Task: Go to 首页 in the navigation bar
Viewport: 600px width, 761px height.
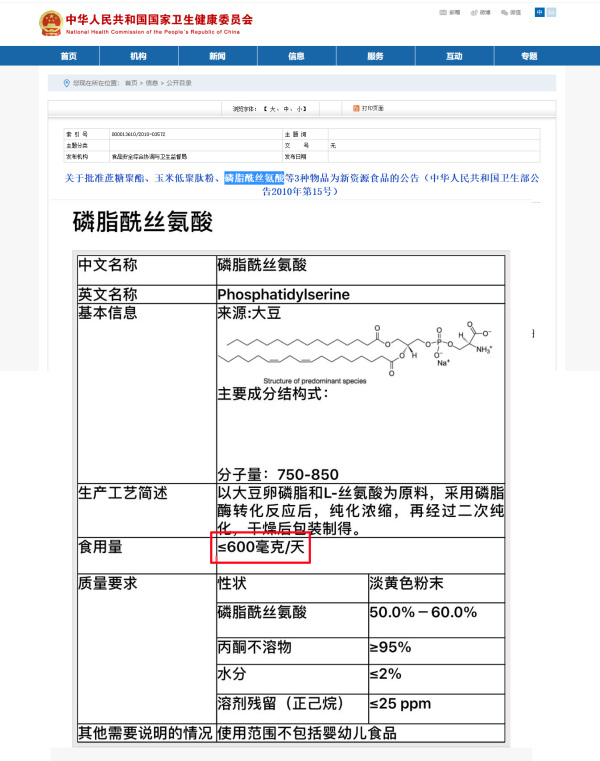Action: 68,56
